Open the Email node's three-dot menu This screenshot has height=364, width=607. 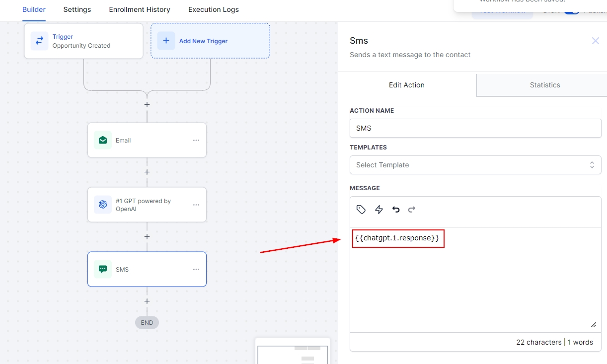(x=196, y=141)
